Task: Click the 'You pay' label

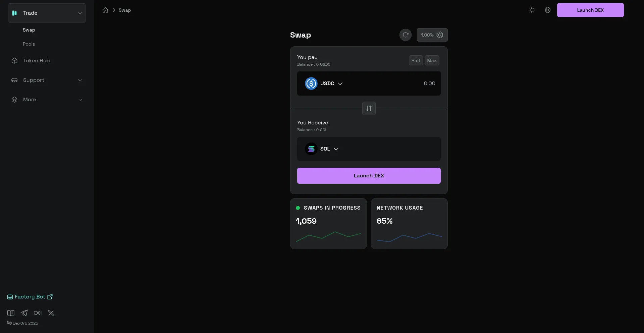Action: coord(307,57)
